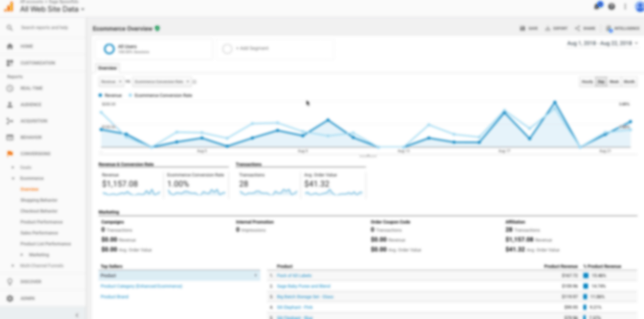Switch graph granularity to Hourly
Viewport: 644px width, 319px height.
(587, 82)
